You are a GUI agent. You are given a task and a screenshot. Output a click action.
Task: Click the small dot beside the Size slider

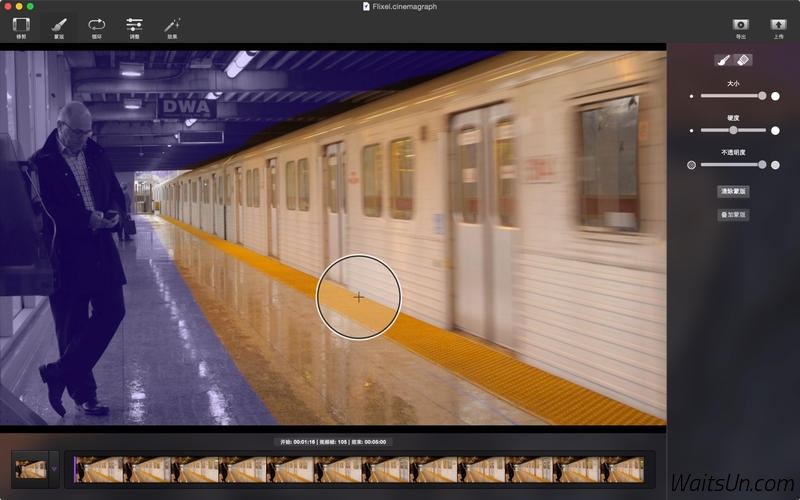click(691, 96)
